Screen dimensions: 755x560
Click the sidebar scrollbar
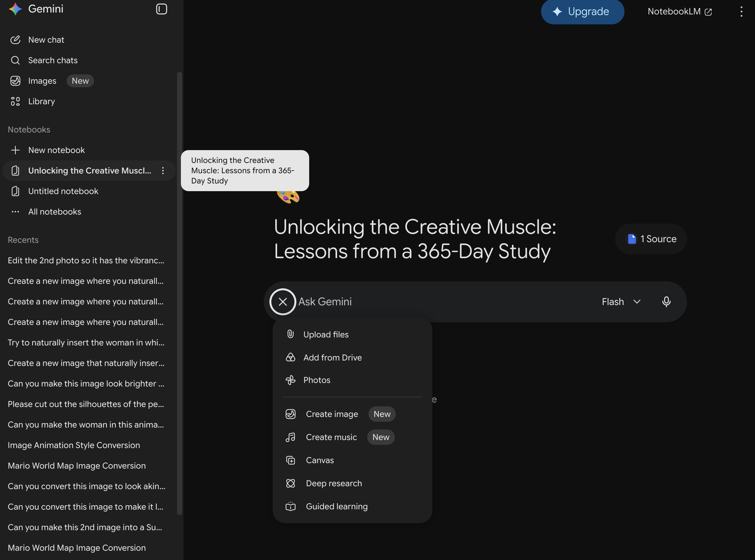tap(180, 293)
